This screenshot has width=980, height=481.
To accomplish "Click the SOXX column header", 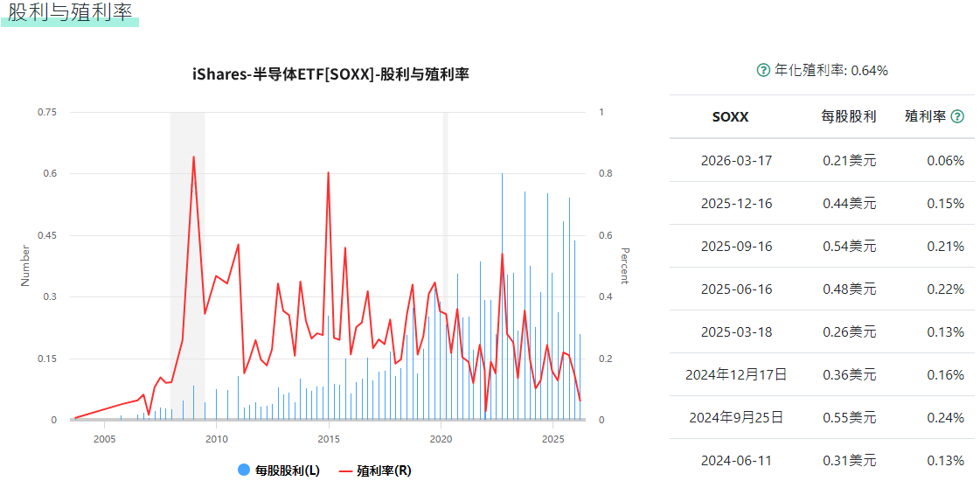I will tap(731, 116).
